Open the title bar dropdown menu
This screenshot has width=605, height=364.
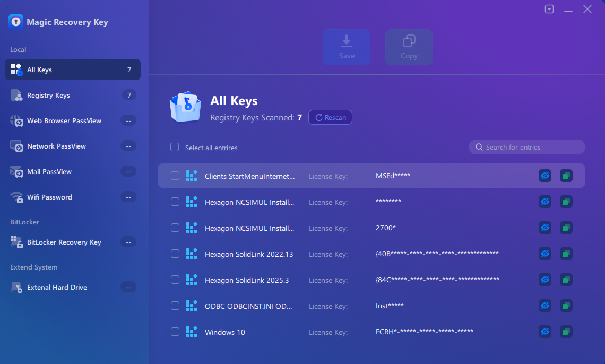[x=549, y=9]
